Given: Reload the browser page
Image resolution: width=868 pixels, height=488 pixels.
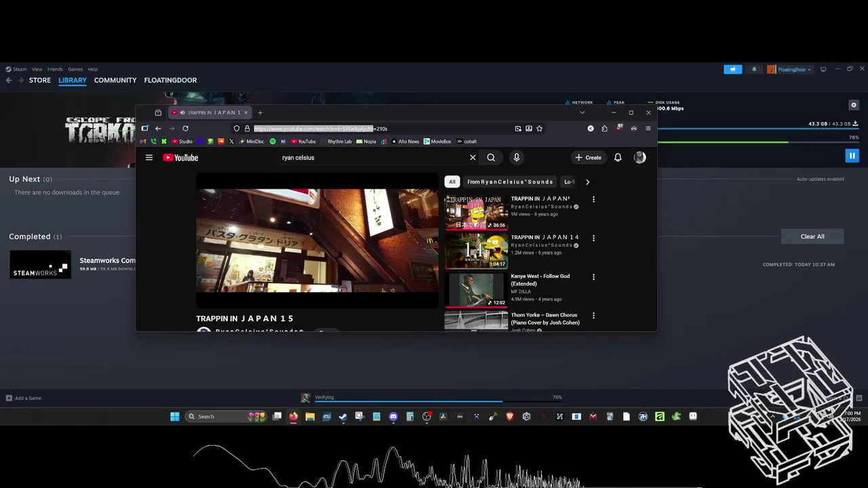Looking at the screenshot, I should pyautogui.click(x=185, y=128).
